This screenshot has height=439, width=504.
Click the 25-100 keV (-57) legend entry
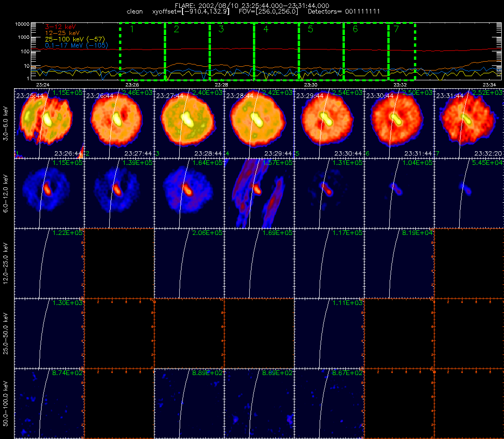click(75, 39)
